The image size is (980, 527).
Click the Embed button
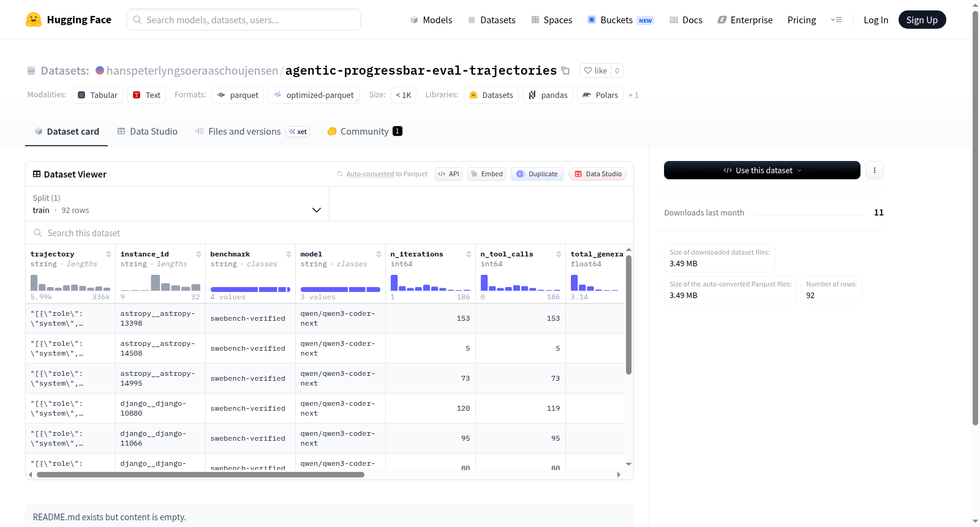tap(486, 174)
